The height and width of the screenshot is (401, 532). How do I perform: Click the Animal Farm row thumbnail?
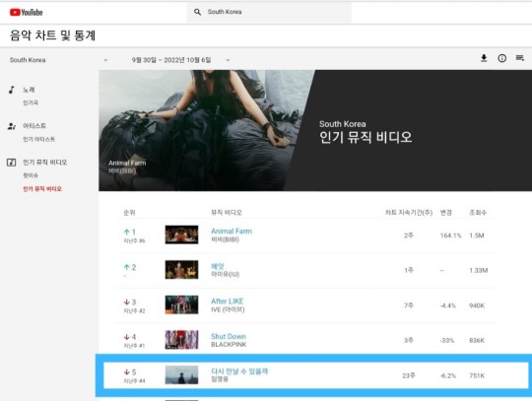pyautogui.click(x=181, y=234)
